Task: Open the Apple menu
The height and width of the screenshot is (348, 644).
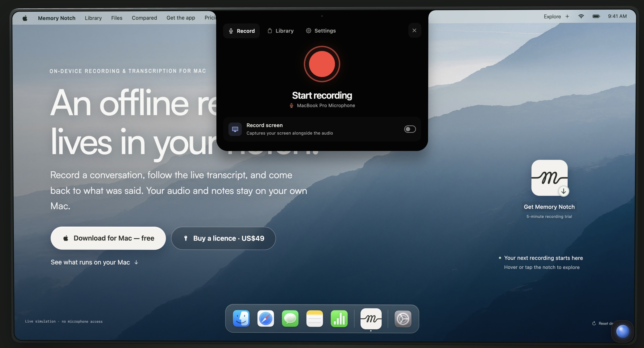Action: tap(25, 18)
